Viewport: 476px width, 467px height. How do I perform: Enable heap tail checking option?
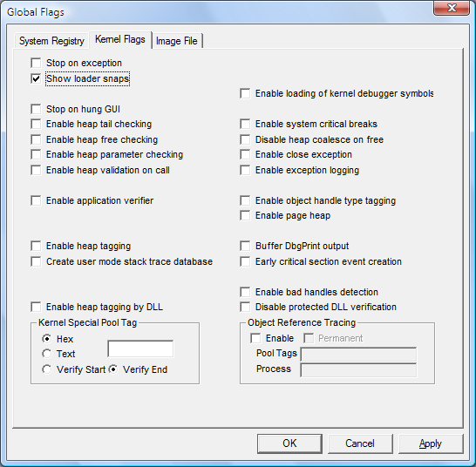pos(36,124)
